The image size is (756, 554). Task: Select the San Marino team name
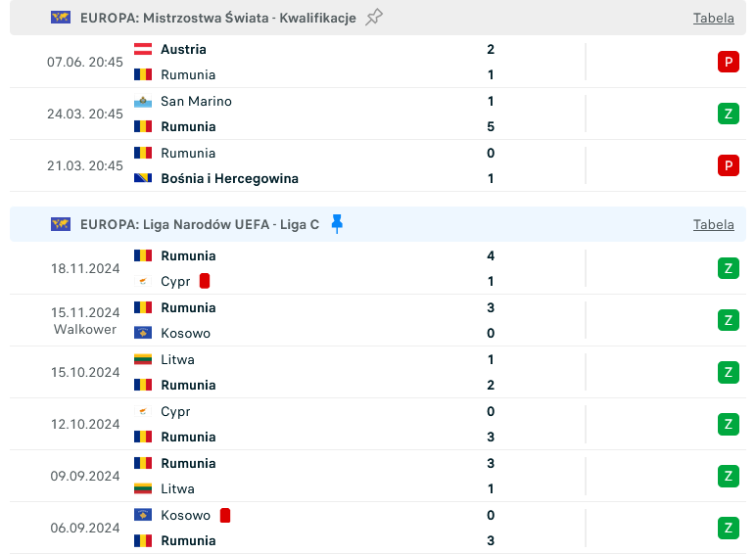pyautogui.click(x=196, y=101)
